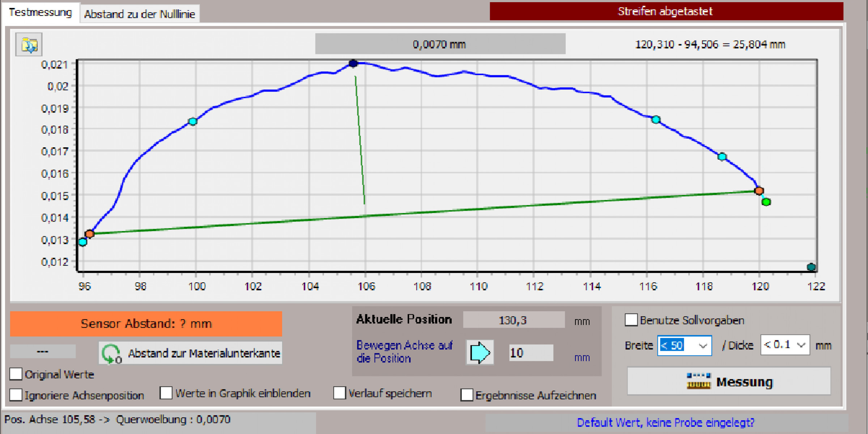This screenshot has height=434, width=868.
Task: Open the Breite dropdown showing < 50
Action: coord(702,346)
